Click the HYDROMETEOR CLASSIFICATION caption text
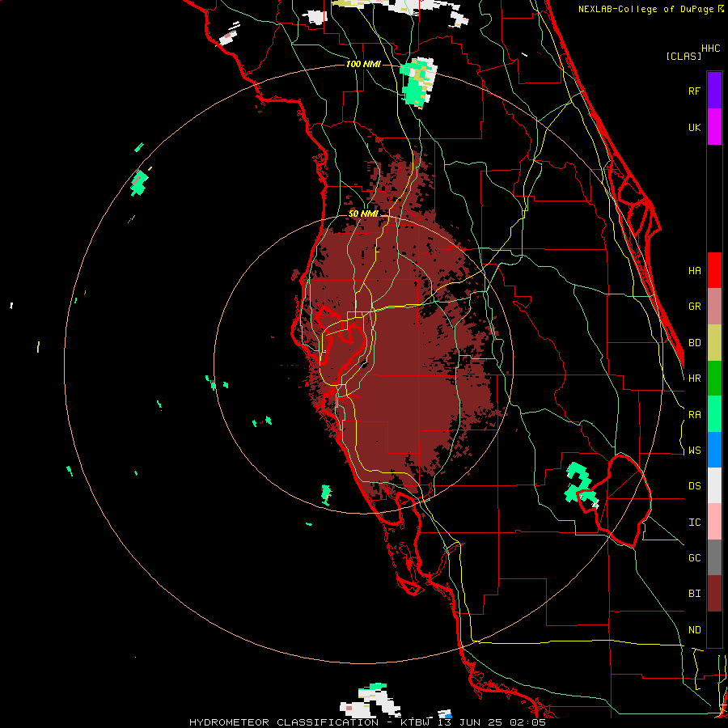The height and width of the screenshot is (728, 728). click(x=284, y=722)
